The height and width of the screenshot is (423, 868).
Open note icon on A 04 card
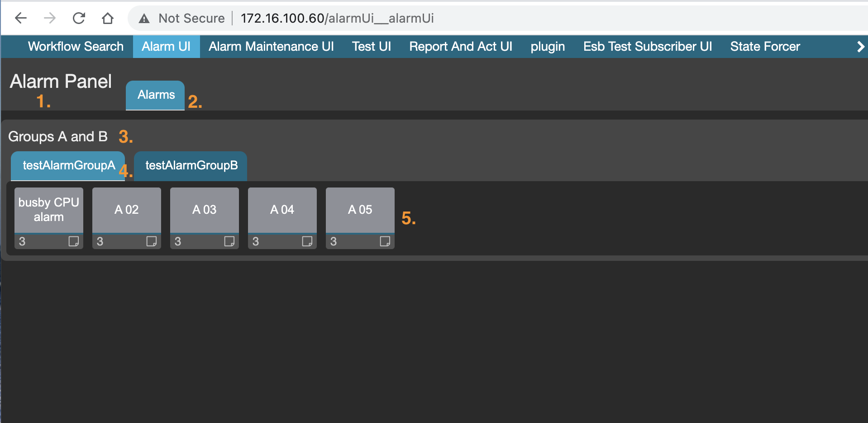307,241
